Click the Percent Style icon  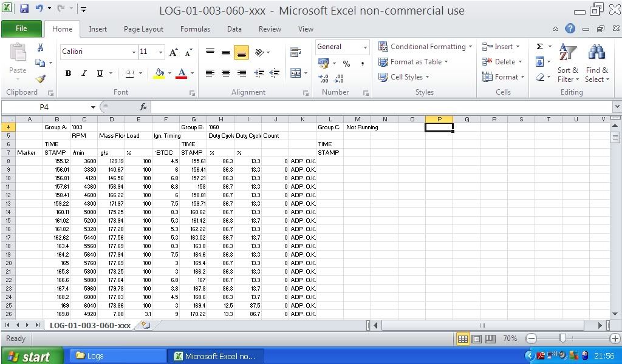tap(346, 64)
